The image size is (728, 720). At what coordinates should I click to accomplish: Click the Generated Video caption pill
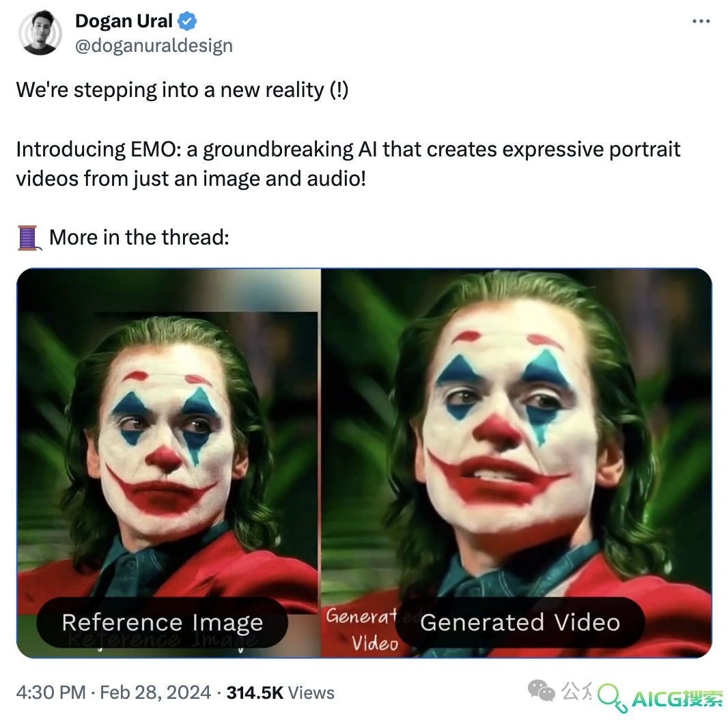pyautogui.click(x=520, y=622)
